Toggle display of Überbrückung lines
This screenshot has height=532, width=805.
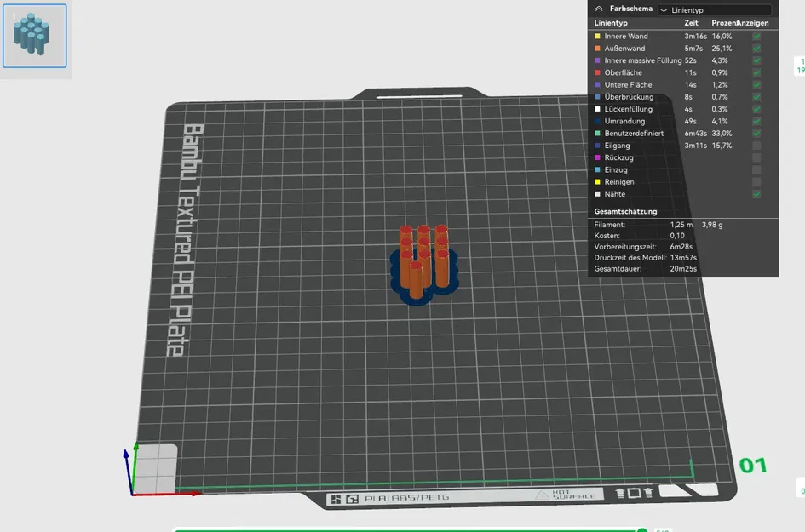point(756,97)
